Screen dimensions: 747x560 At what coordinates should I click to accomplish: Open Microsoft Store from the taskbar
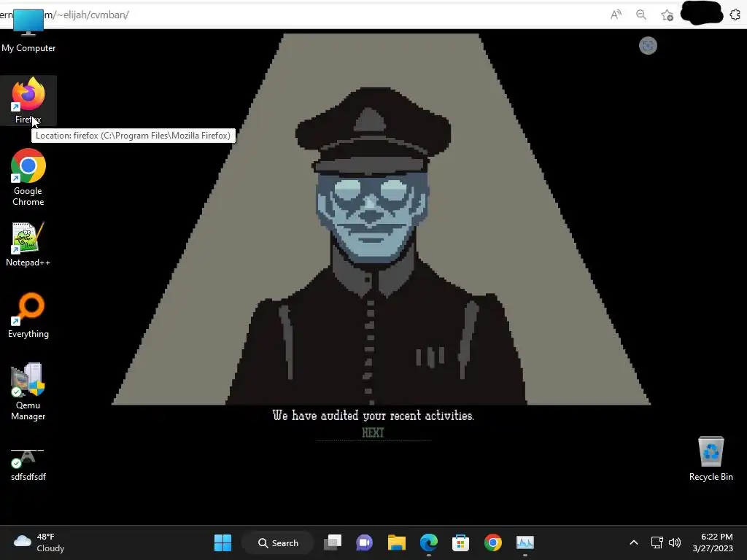pyautogui.click(x=461, y=542)
